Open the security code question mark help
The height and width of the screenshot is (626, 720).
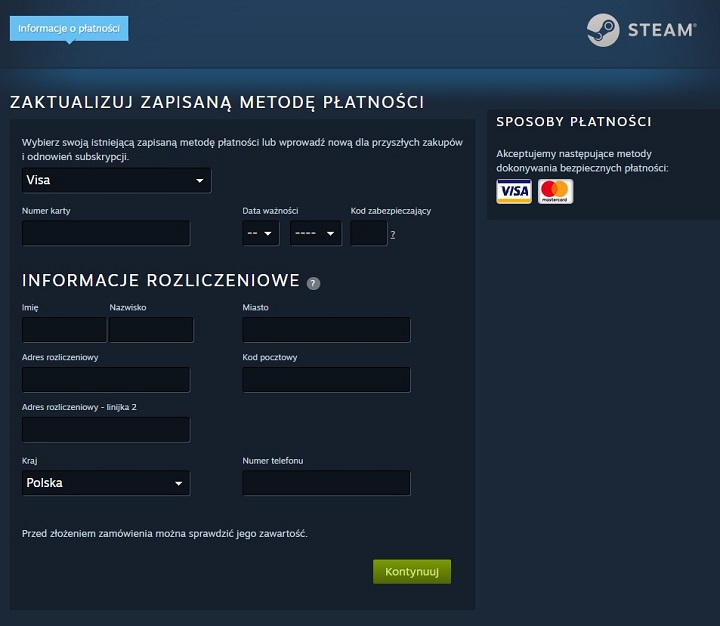tap(393, 234)
